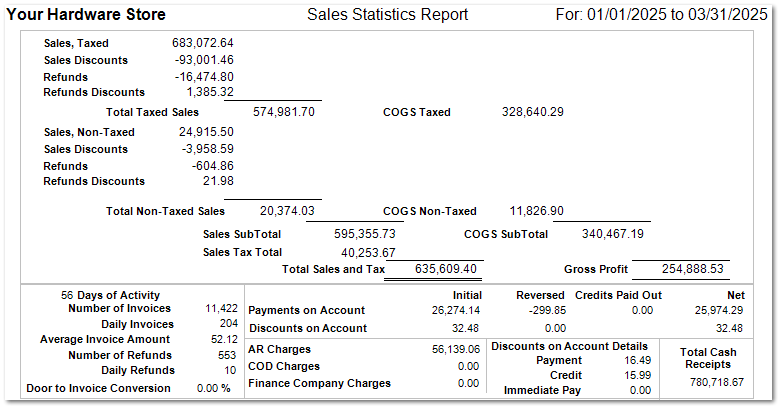Select the Sales Tax Total value 40,253.67
This screenshot has width=781, height=409.
pyautogui.click(x=368, y=253)
